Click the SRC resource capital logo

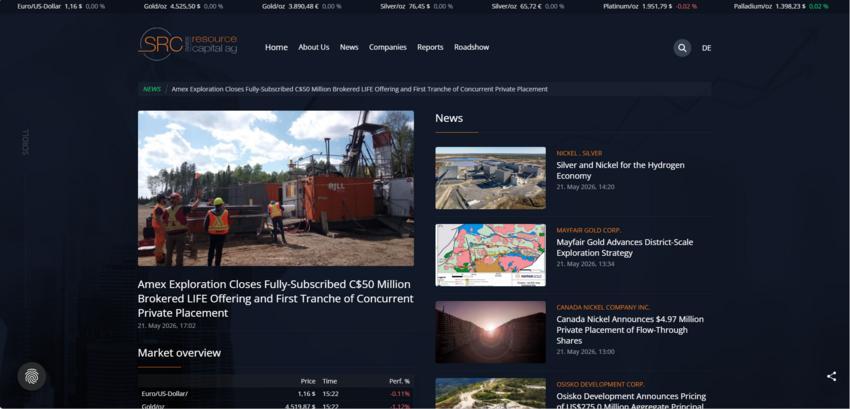188,44
